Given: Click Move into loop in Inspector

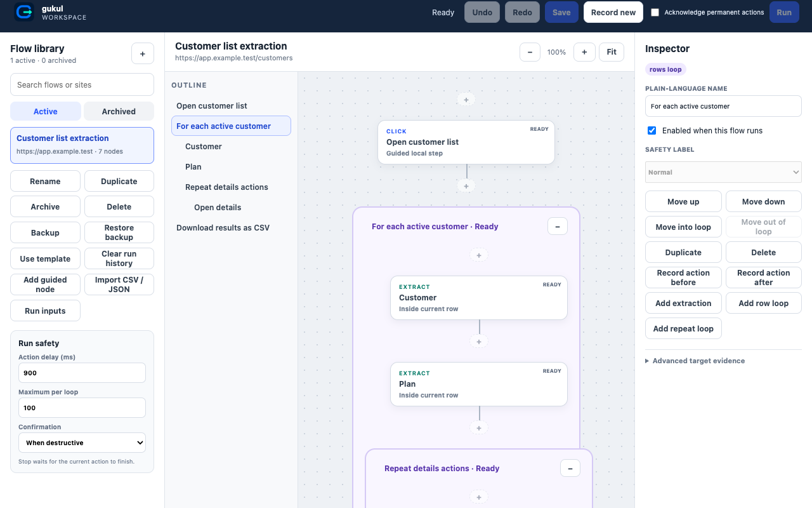Looking at the screenshot, I should click(x=683, y=227).
